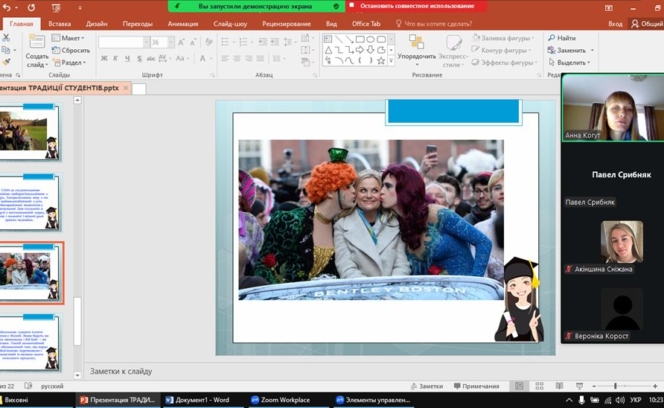Stop screen sharing with the red button
This screenshot has width=664, height=408.
tap(416, 6)
